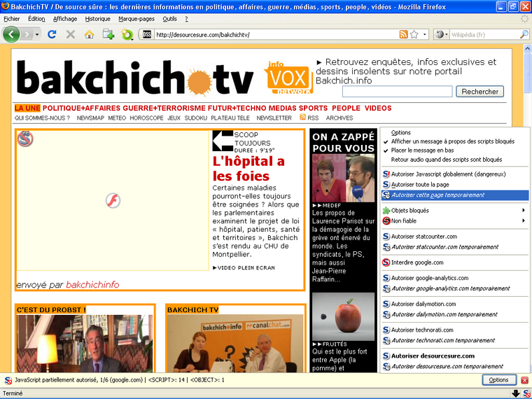Click the Rechercher button
Screen dimensions: 532x399
479,92
